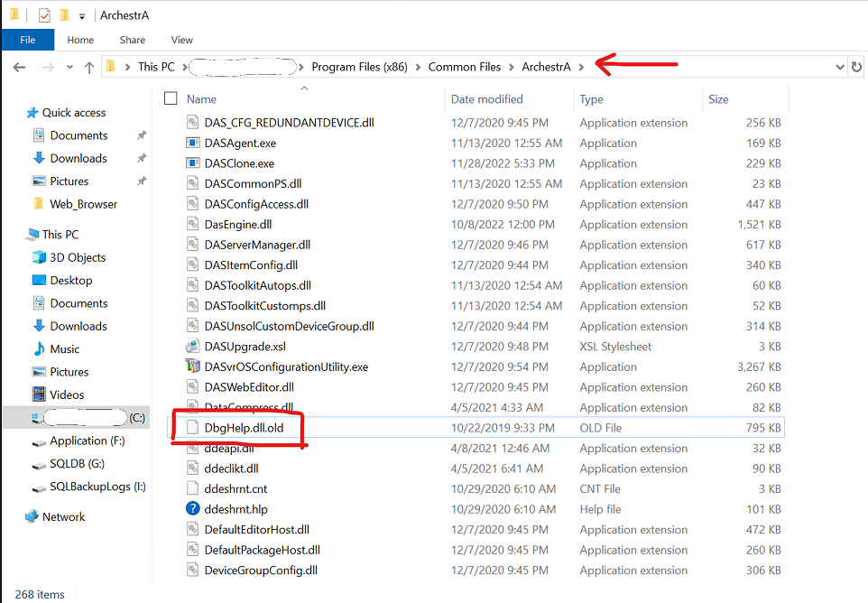Open the address bar history dropdown
The height and width of the screenshot is (603, 868).
pos(840,67)
